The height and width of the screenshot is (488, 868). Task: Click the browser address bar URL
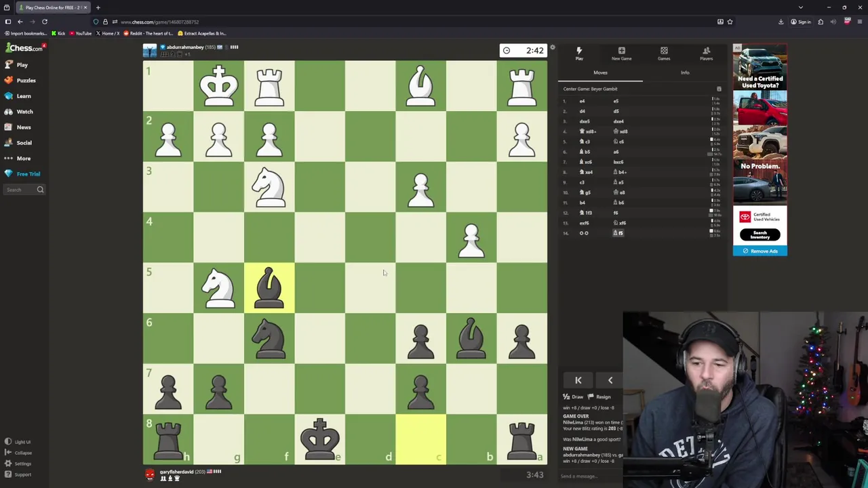(160, 22)
